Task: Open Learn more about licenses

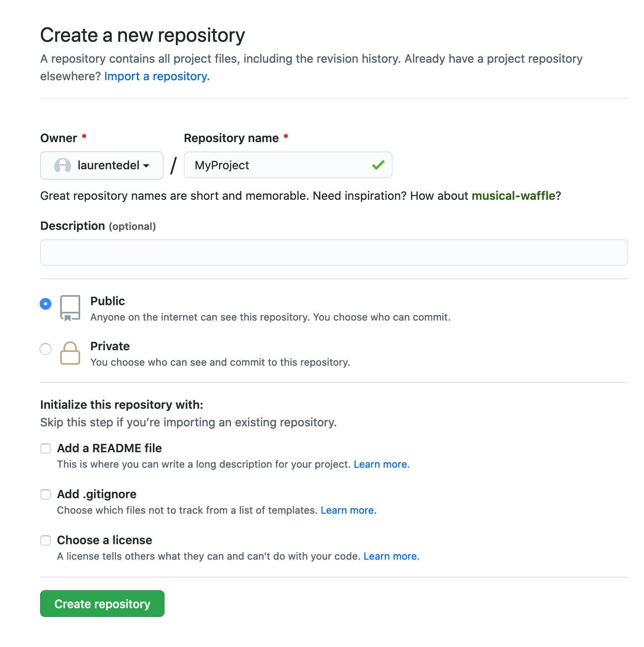Action: (391, 556)
